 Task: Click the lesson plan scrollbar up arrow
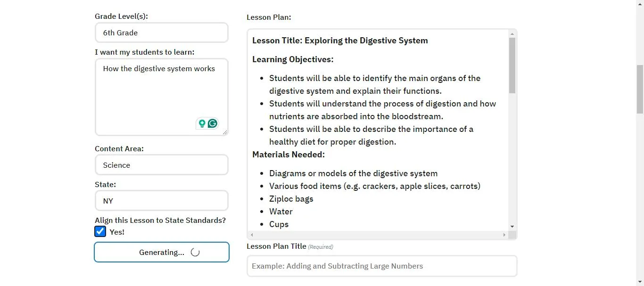(x=512, y=33)
